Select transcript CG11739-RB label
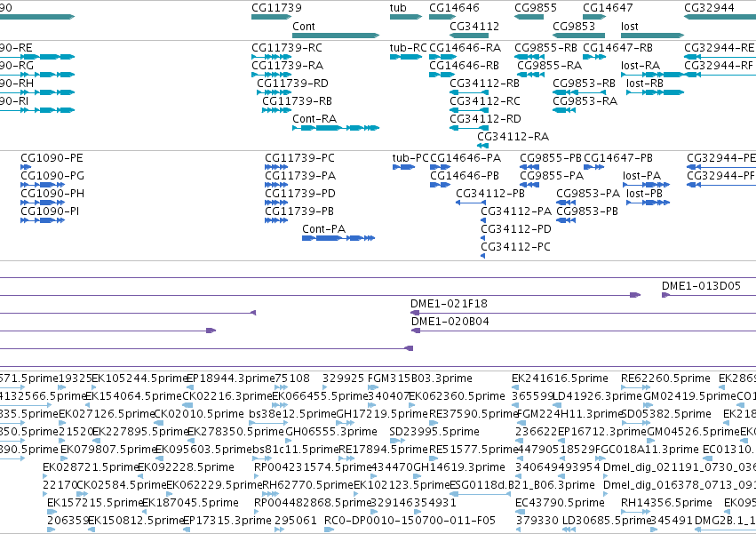 point(297,101)
